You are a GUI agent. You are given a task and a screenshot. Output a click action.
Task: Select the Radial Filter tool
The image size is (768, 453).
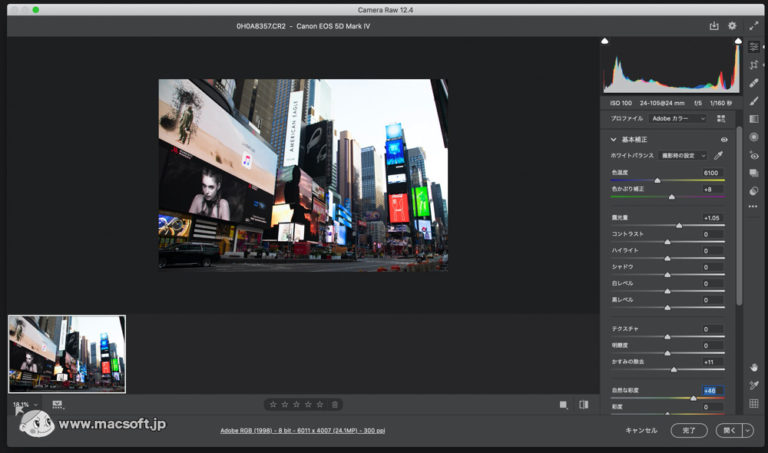click(x=754, y=137)
